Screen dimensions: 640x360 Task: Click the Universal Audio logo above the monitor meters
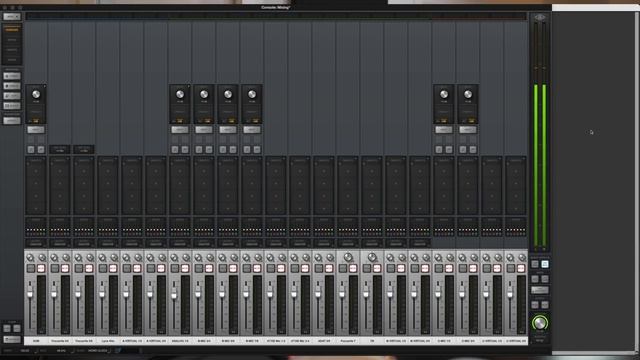pos(540,18)
